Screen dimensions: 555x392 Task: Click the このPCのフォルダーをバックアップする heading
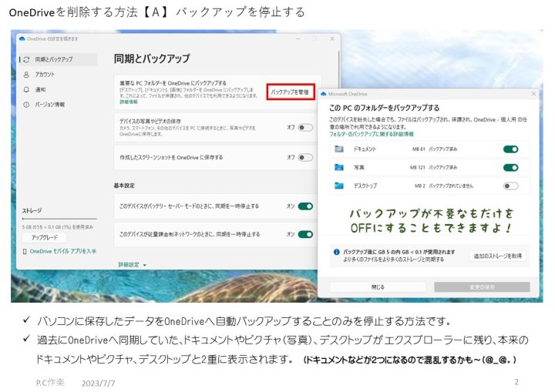(x=385, y=108)
